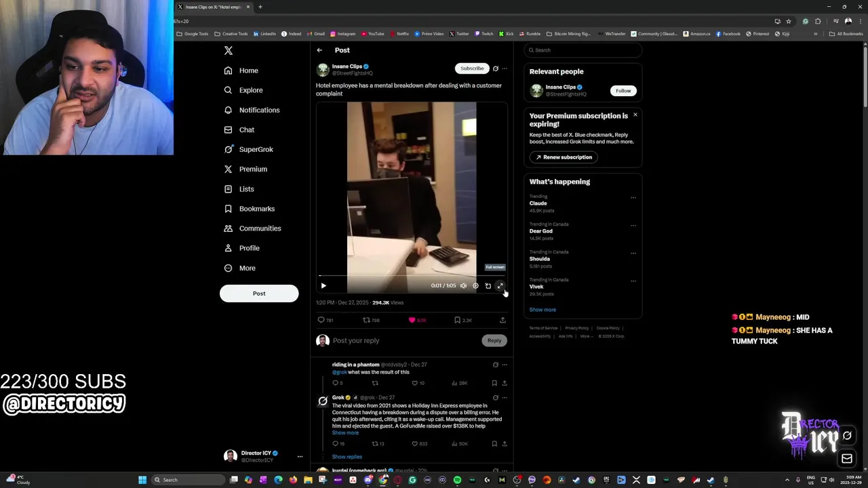The image size is (868, 488).
Task: Open the Explore page
Action: (243, 90)
